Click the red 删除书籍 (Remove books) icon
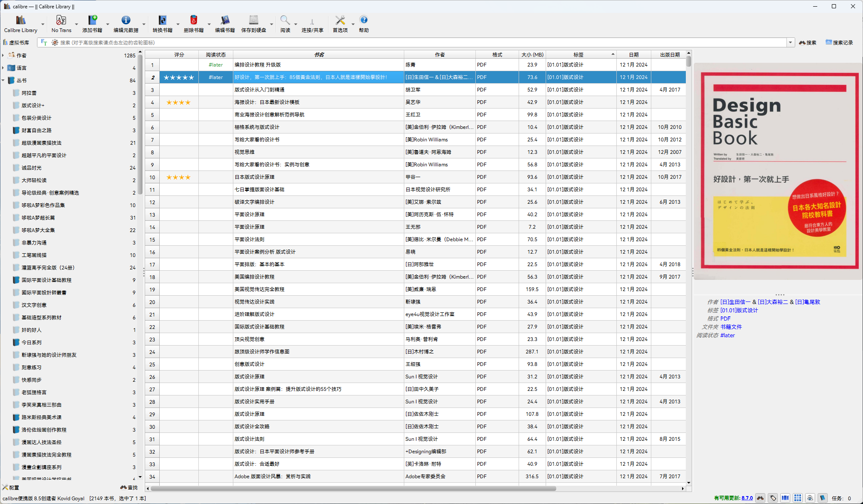This screenshot has height=504, width=863. coord(193,20)
